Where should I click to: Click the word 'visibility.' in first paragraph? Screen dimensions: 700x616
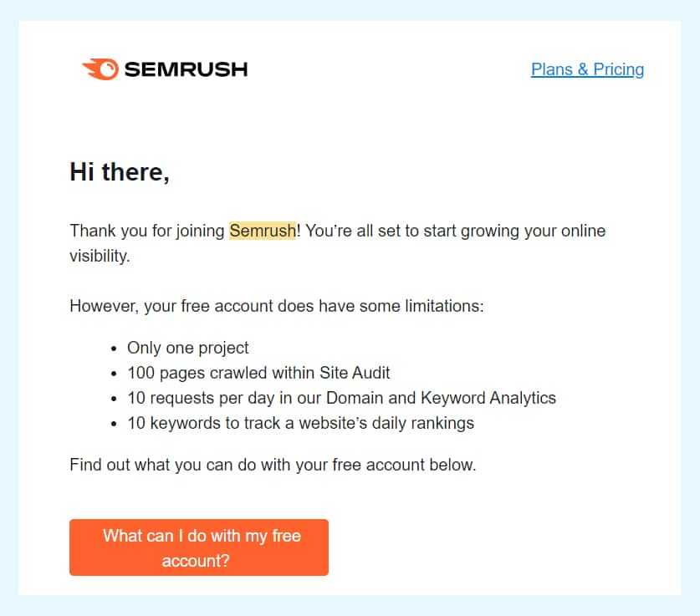pyautogui.click(x=100, y=256)
